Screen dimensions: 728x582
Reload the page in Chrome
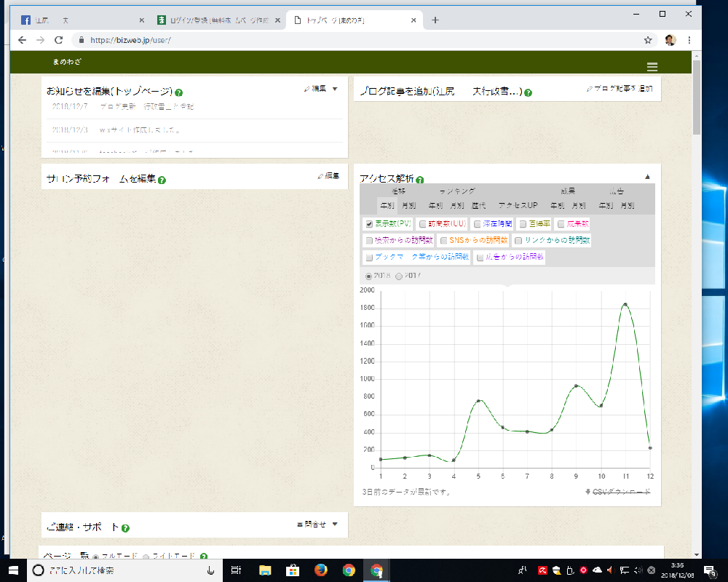(58, 40)
